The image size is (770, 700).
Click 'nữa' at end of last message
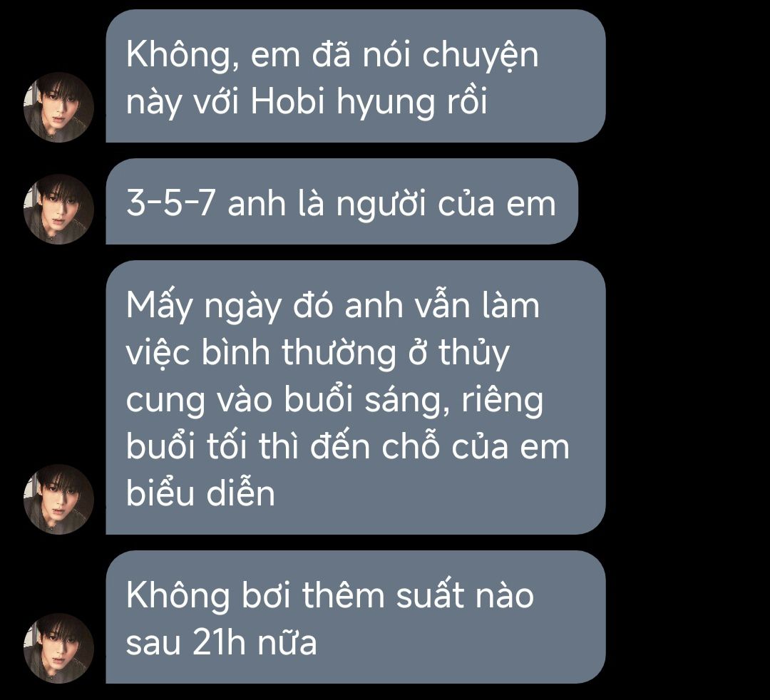point(288,642)
